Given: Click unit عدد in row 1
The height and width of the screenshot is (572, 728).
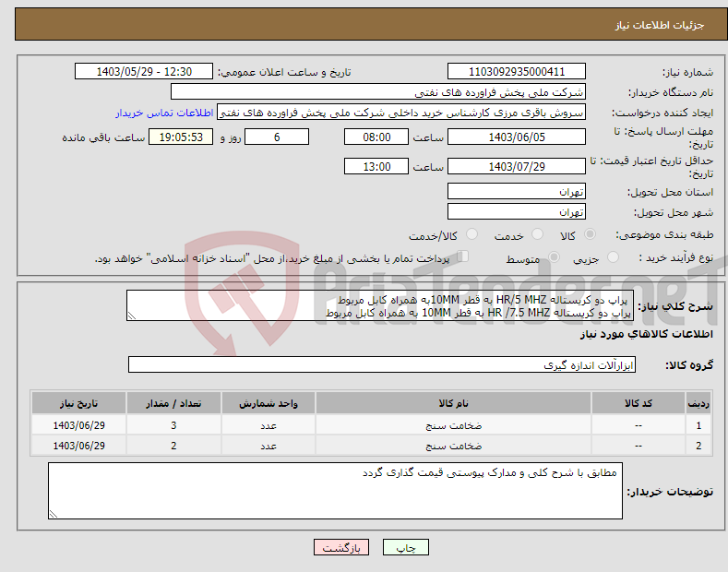Looking at the screenshot, I should tap(269, 425).
